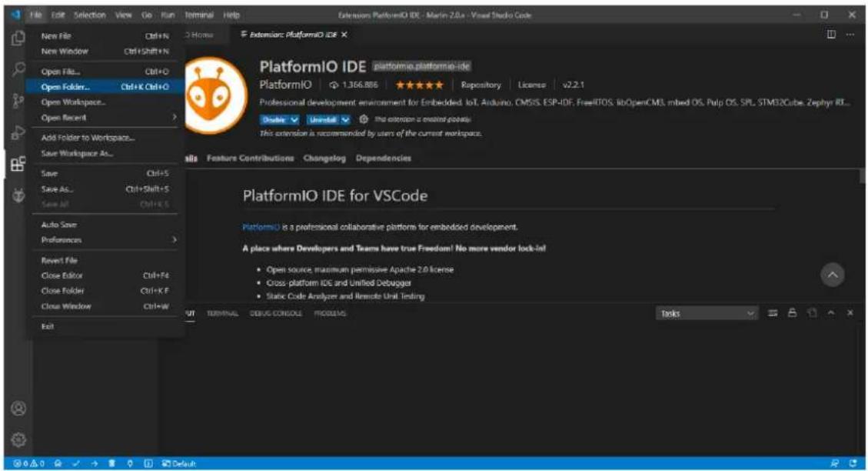Open the Explorer view in activity bar
This screenshot has height=471, width=868.
(x=18, y=38)
